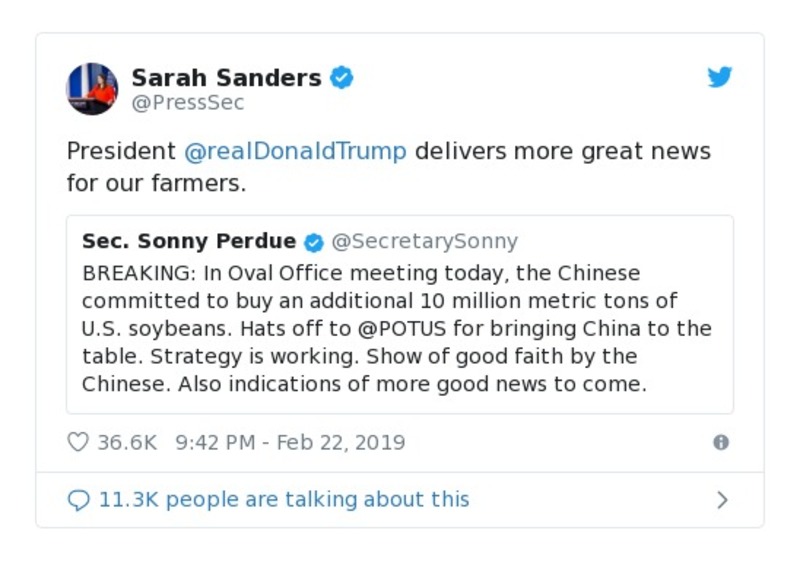The width and height of the screenshot is (800, 562).
Task: Like the tweet with heart icon
Action: coord(78,442)
